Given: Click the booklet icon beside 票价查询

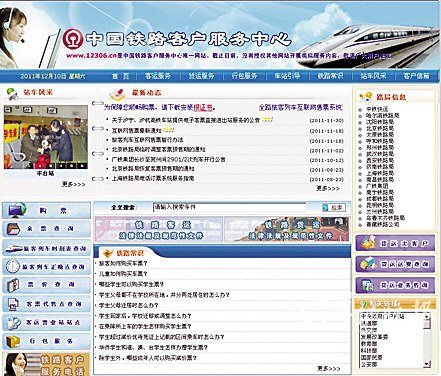Looking at the screenshot, I should [x=14, y=285].
